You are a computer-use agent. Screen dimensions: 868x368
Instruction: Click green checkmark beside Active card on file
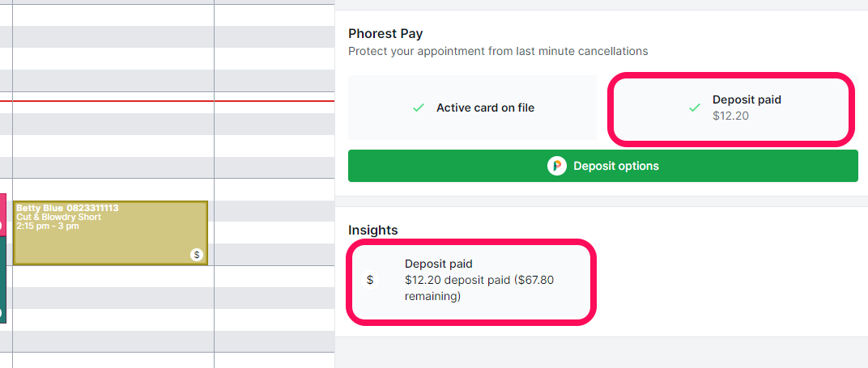point(419,108)
